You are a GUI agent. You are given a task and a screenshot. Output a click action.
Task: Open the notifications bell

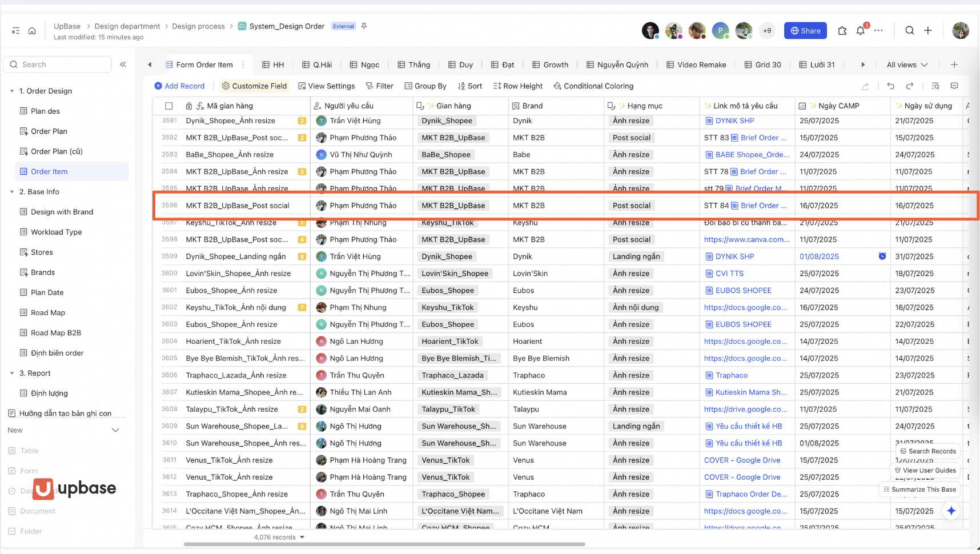[860, 31]
